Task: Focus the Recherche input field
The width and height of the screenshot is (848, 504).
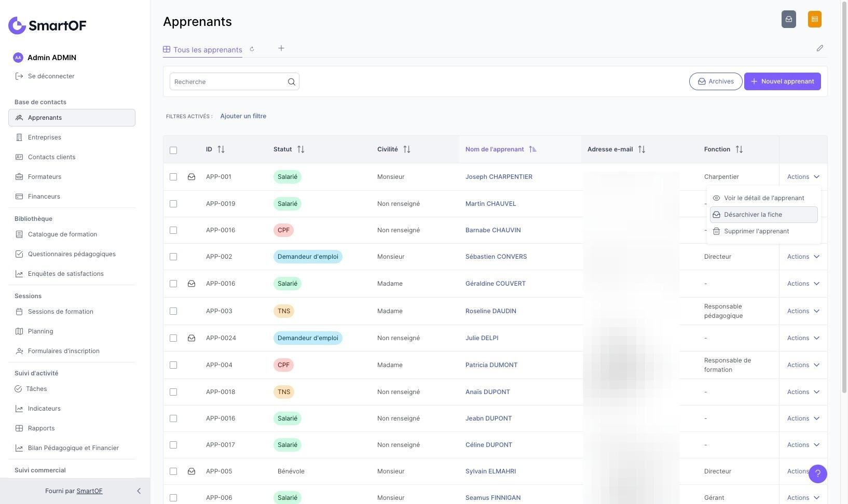Action: click(x=229, y=82)
